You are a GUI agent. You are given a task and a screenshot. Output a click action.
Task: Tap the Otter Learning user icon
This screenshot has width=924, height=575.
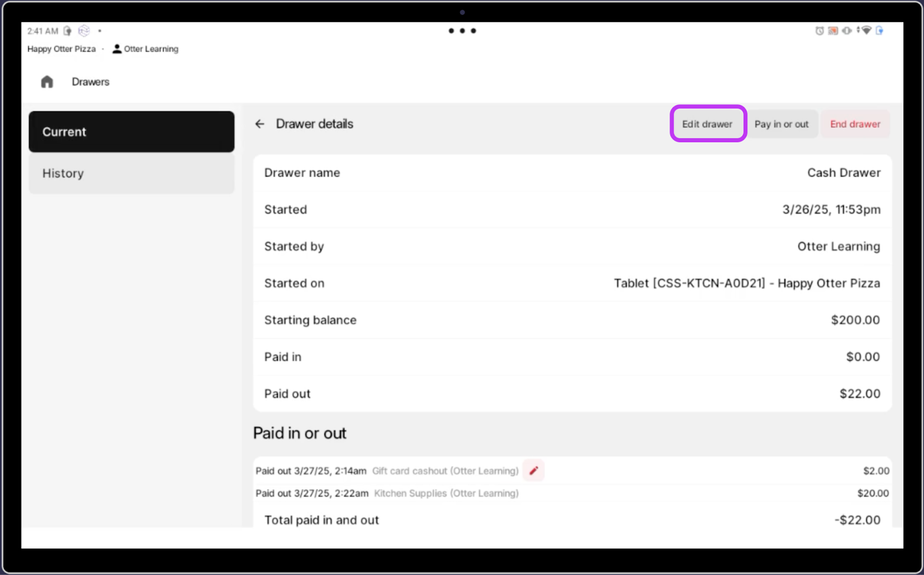click(x=117, y=49)
